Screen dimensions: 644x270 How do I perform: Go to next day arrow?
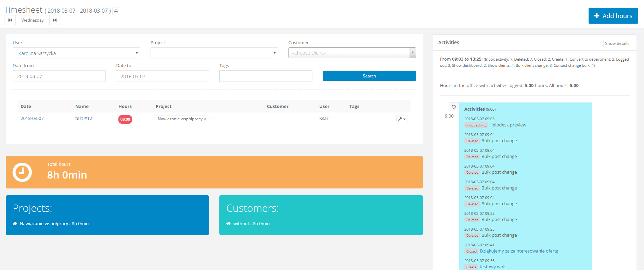[55, 20]
